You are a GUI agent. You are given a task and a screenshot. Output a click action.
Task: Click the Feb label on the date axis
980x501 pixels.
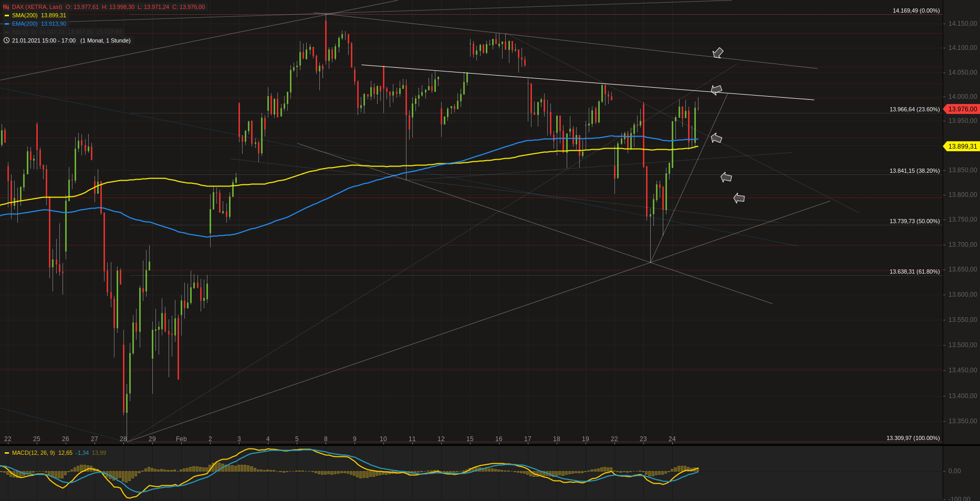pyautogui.click(x=181, y=439)
